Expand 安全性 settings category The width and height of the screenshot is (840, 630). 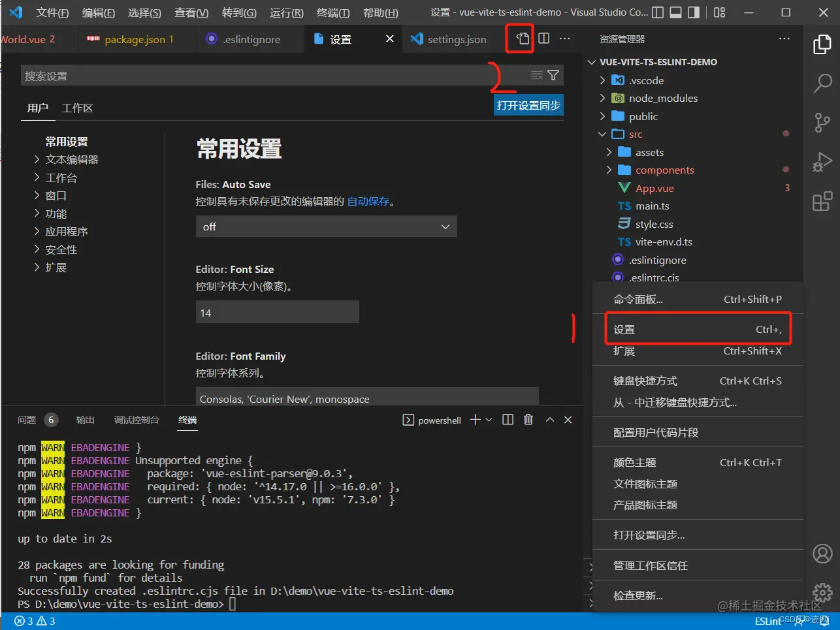tap(37, 249)
